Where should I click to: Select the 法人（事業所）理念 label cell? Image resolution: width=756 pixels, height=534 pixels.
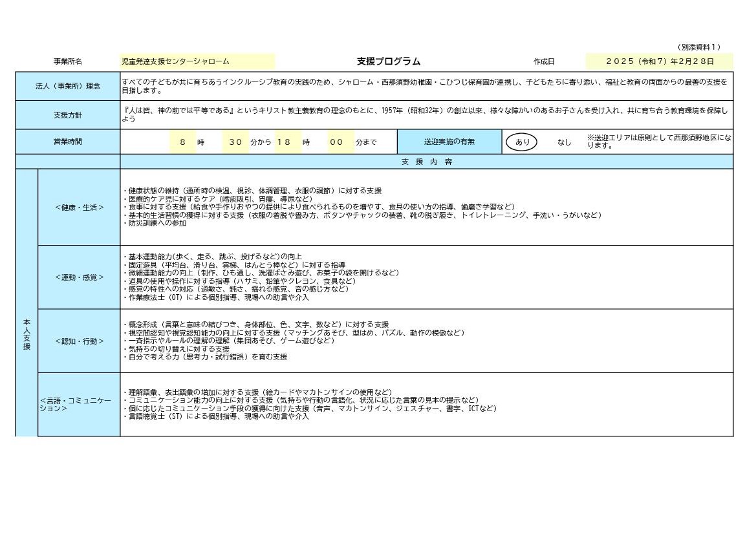pos(68,86)
